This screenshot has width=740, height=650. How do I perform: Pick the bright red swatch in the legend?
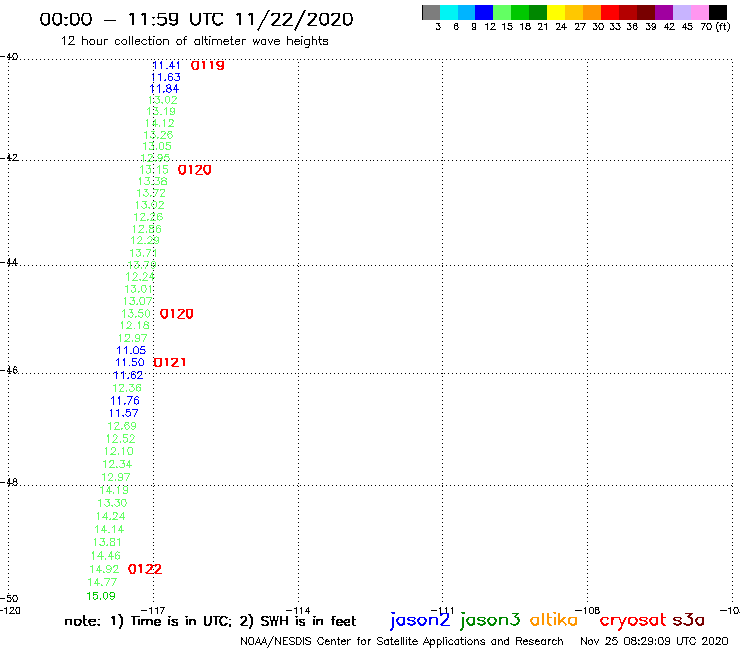click(x=610, y=12)
